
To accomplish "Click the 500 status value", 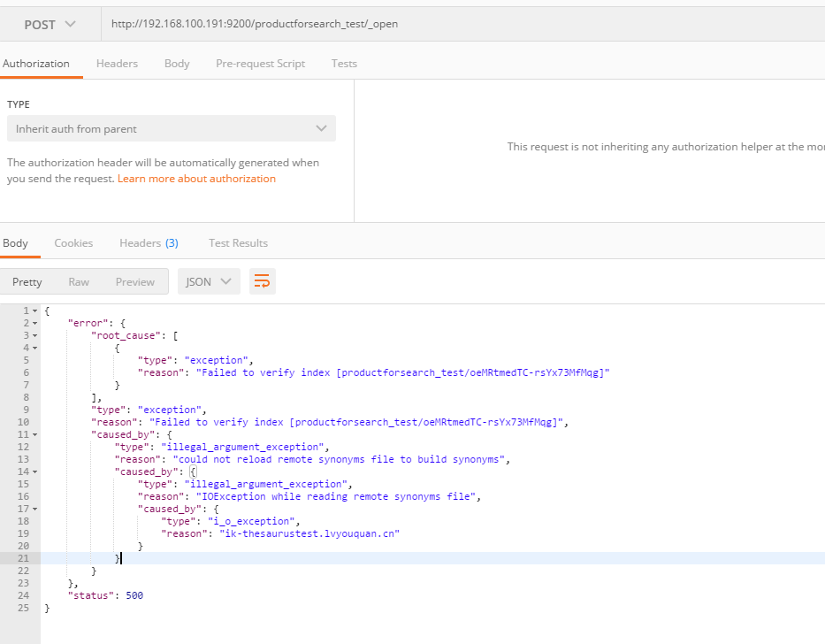I will [134, 595].
